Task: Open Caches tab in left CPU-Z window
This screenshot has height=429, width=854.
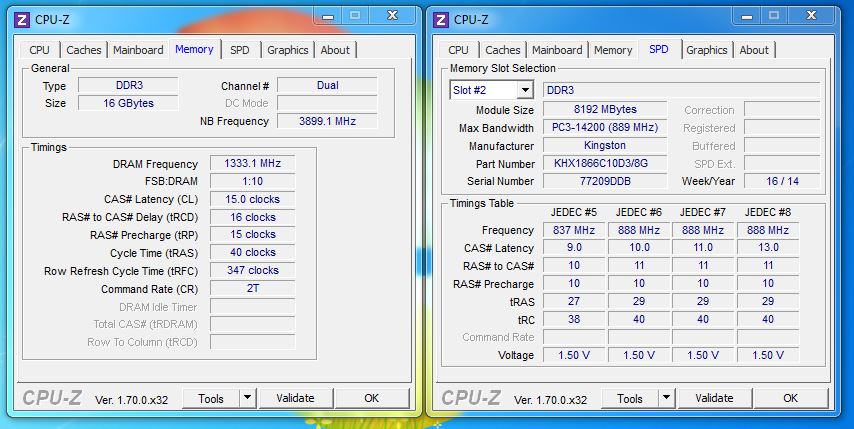Action: (x=83, y=50)
